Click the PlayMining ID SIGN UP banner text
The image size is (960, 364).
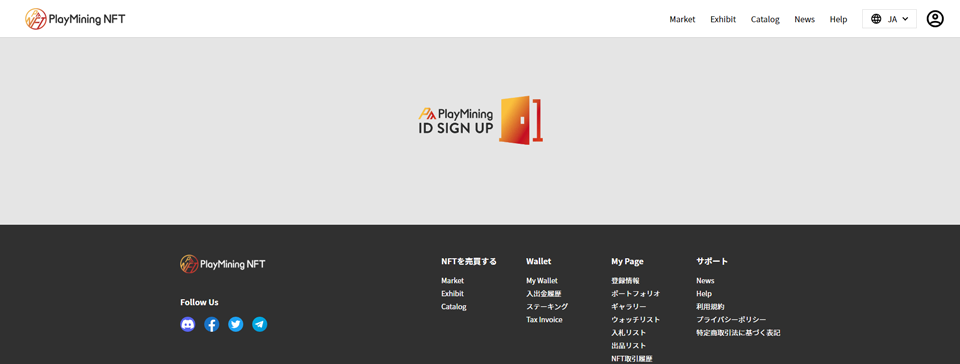point(456,121)
